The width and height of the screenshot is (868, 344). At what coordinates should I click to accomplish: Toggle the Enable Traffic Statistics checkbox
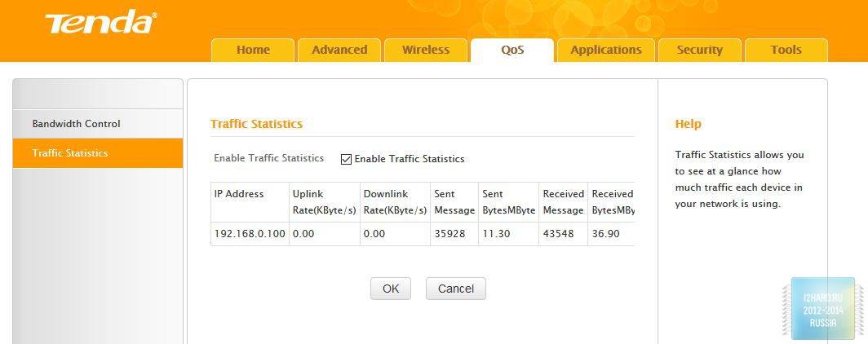click(346, 159)
